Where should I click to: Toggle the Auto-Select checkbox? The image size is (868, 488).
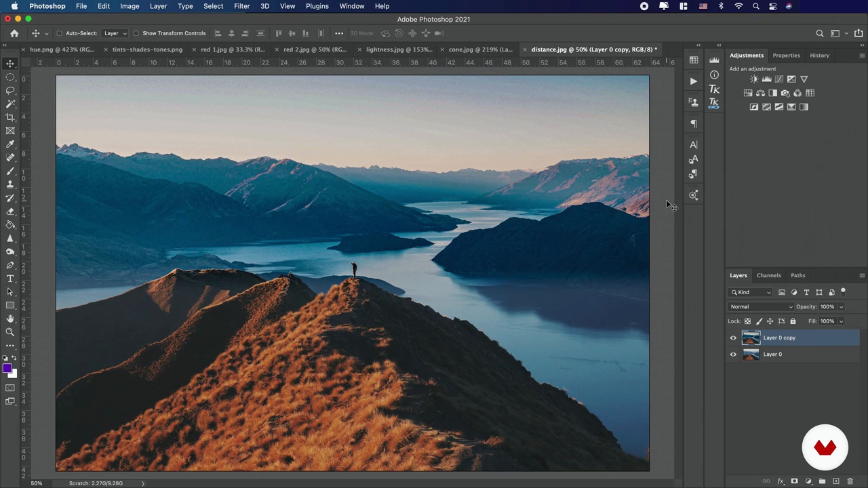pyautogui.click(x=60, y=33)
